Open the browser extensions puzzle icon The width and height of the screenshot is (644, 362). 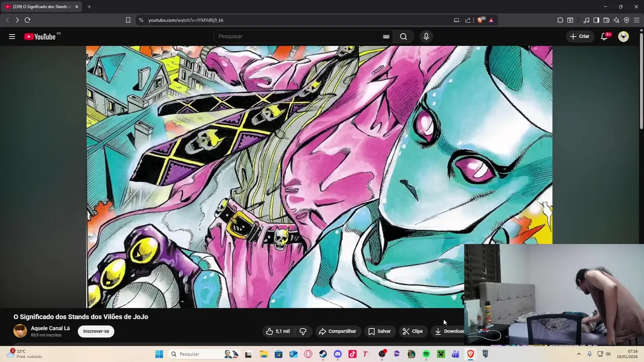560,20
